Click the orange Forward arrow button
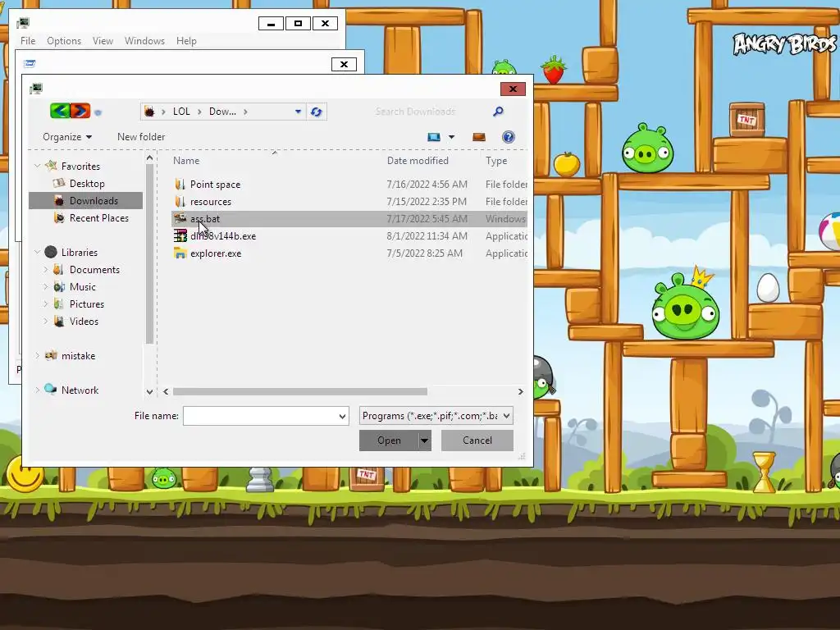 point(80,111)
